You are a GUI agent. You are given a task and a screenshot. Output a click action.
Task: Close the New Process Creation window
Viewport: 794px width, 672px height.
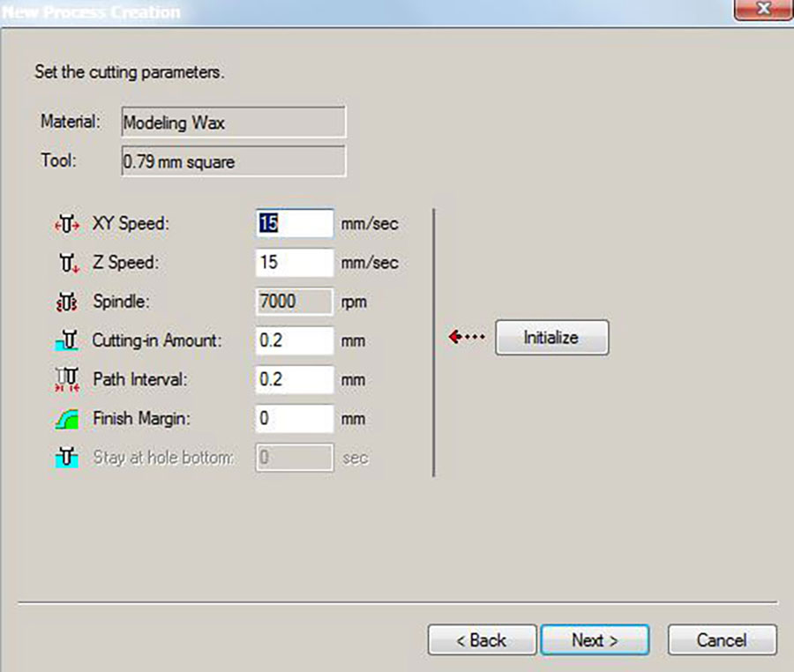pyautogui.click(x=764, y=9)
